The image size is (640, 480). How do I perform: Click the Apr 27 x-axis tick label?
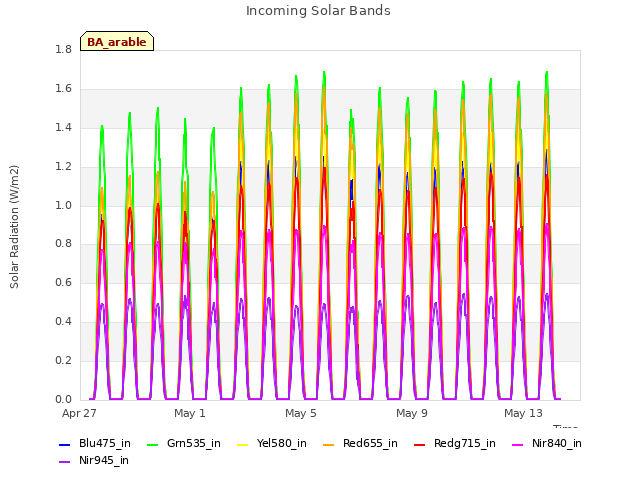(x=79, y=413)
